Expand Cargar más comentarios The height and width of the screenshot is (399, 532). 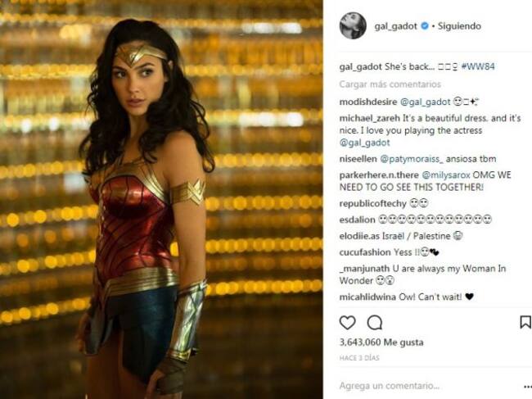390,84
